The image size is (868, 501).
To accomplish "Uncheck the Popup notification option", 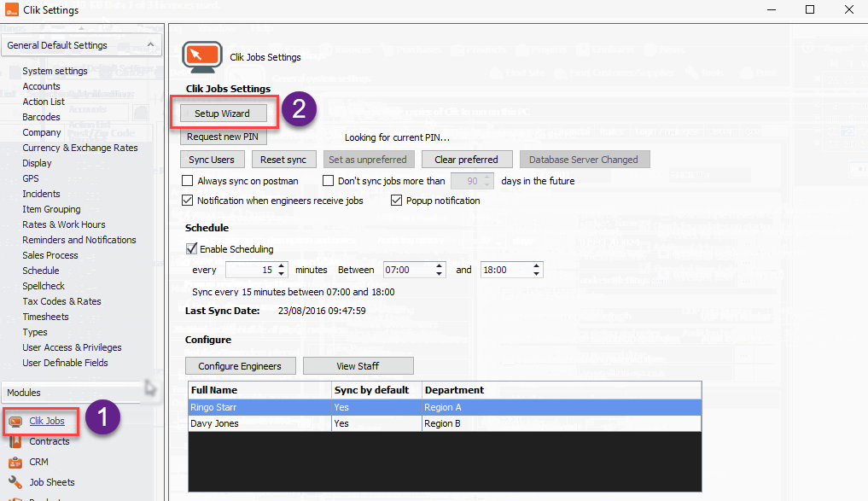I will click(x=397, y=200).
